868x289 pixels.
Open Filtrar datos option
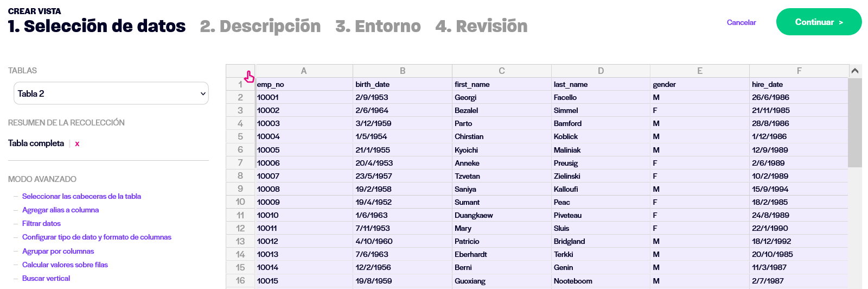[41, 223]
